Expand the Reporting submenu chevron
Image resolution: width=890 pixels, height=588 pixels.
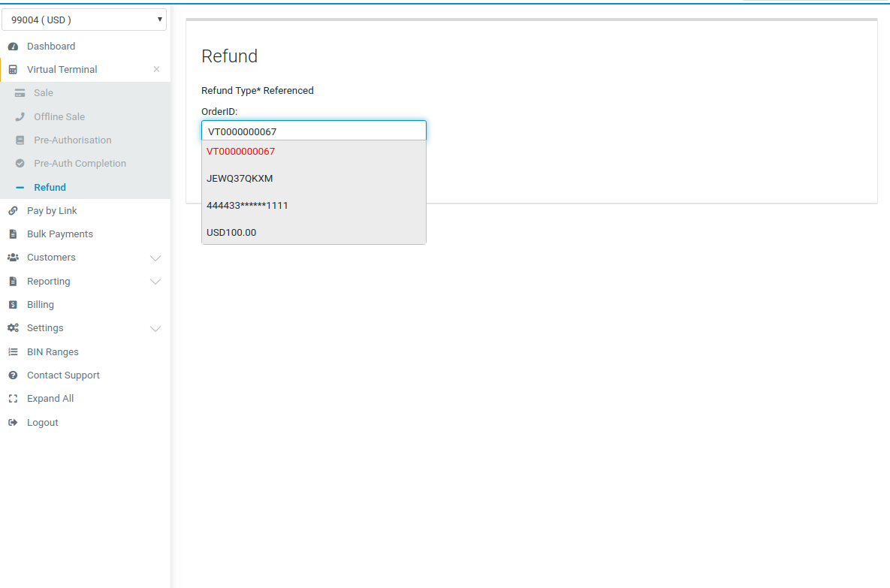(x=155, y=282)
